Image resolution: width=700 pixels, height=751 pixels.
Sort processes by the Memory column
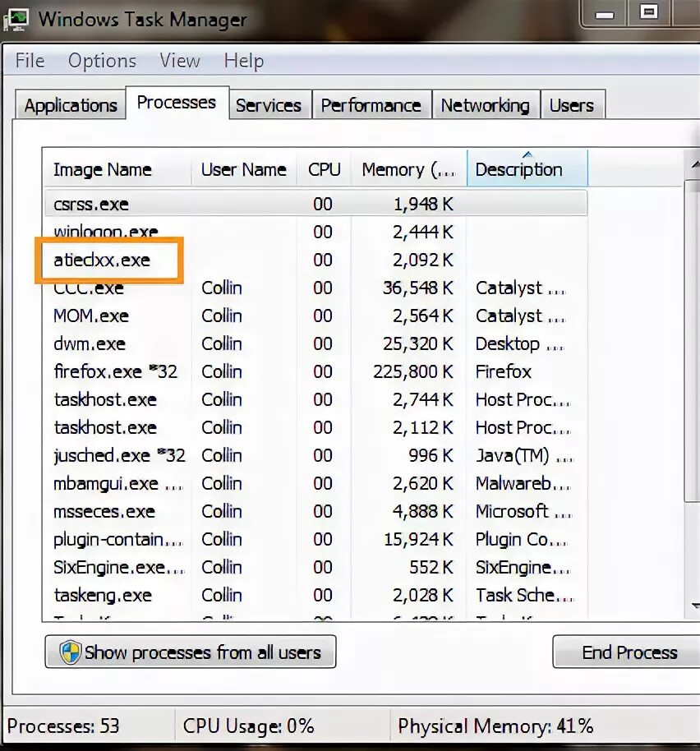point(407,168)
